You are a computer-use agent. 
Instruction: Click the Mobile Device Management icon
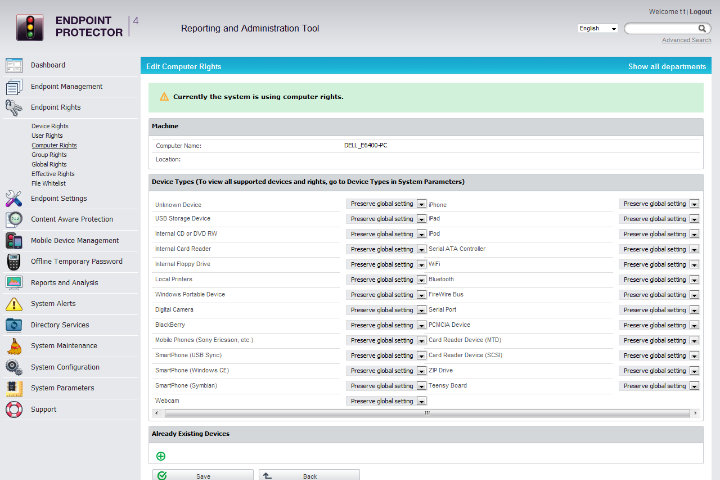14,240
